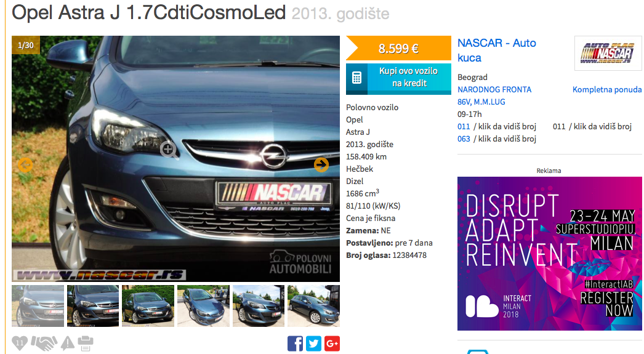The image size is (644, 354).
Task: Click the Interact Milan 2018 advertisement banner
Action: tap(549, 254)
